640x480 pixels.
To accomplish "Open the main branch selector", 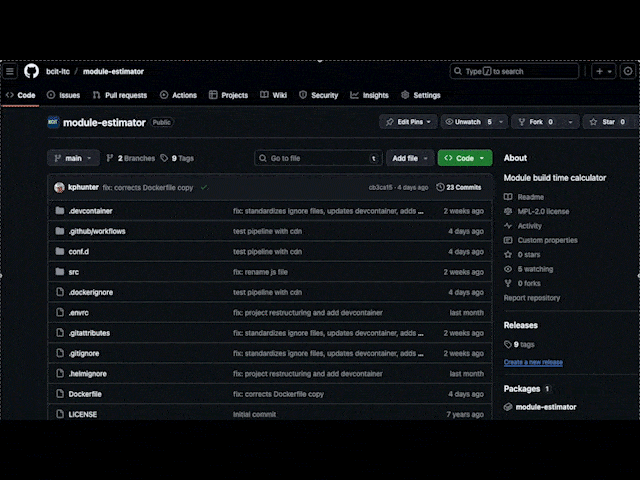I will [x=73, y=158].
